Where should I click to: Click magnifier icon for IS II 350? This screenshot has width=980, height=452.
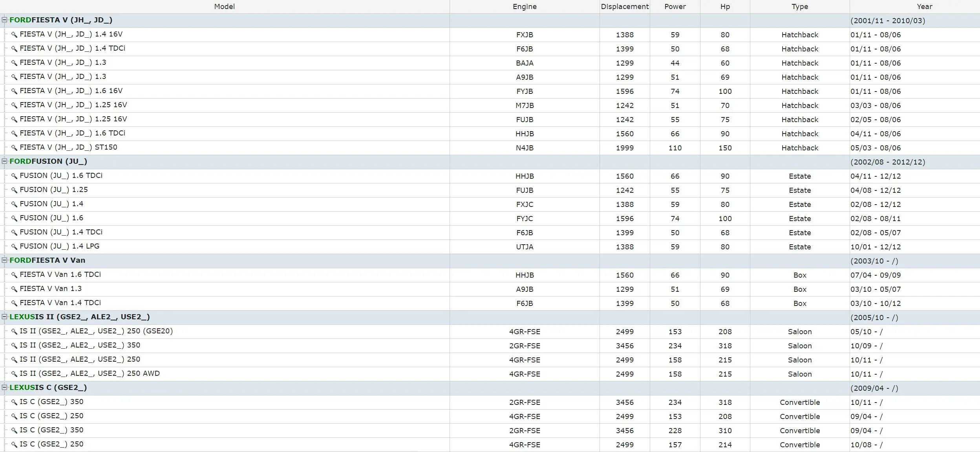[14, 346]
